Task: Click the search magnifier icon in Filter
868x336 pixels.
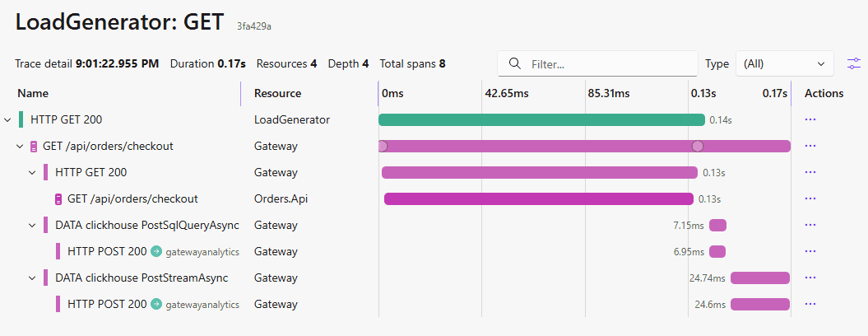Action: pos(514,63)
